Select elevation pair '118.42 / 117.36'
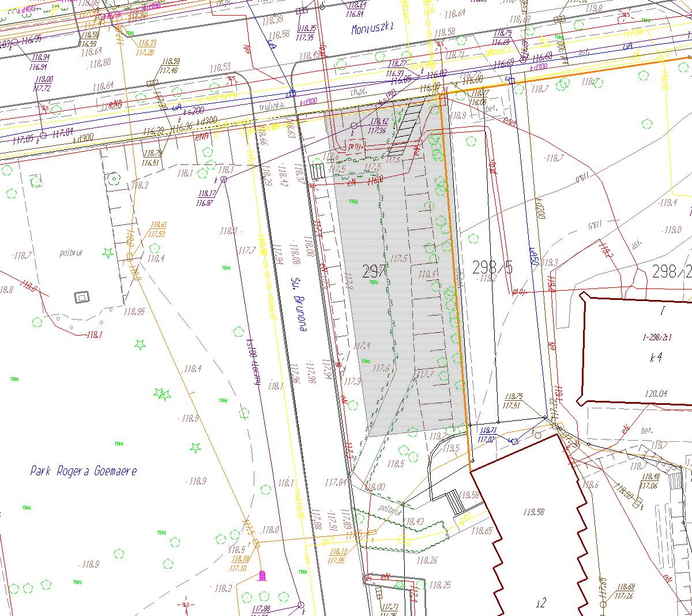 pos(378,126)
